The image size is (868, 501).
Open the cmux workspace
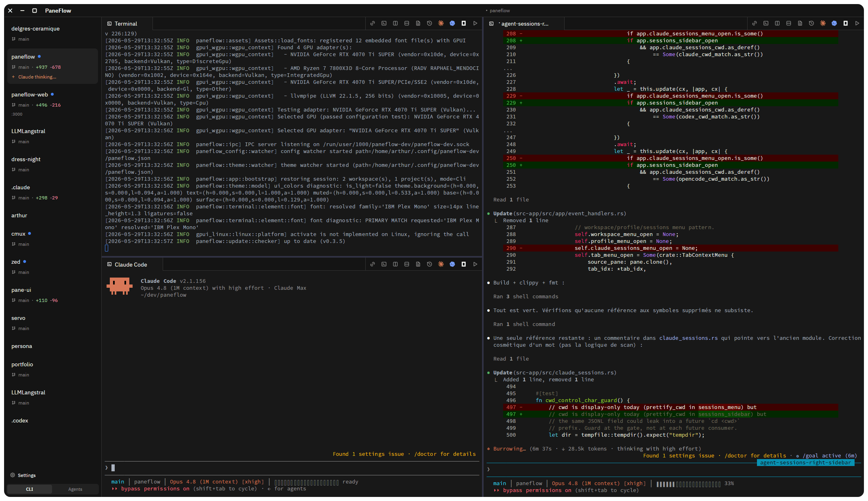[52, 238]
